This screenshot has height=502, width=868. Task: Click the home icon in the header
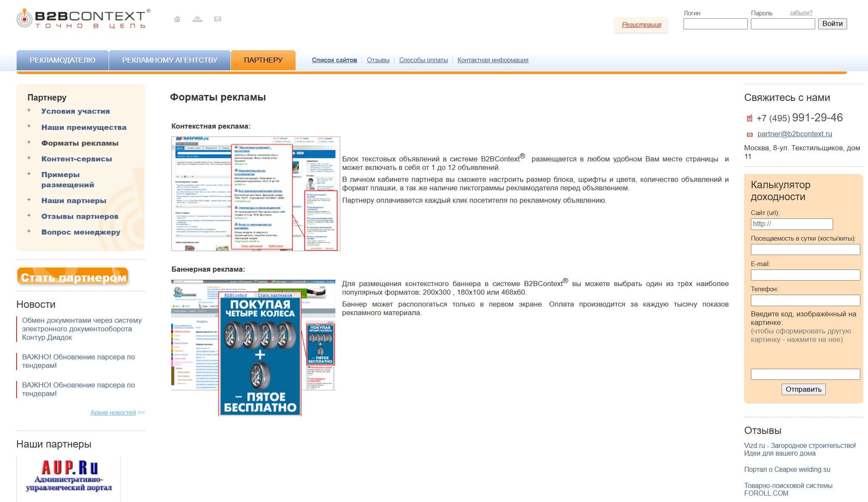(177, 19)
